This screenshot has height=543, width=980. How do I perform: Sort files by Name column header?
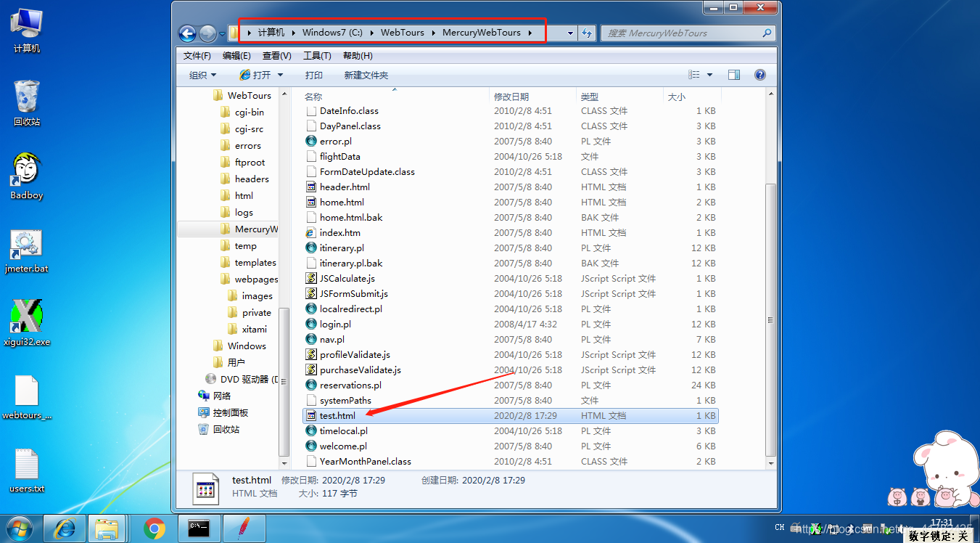coord(395,97)
